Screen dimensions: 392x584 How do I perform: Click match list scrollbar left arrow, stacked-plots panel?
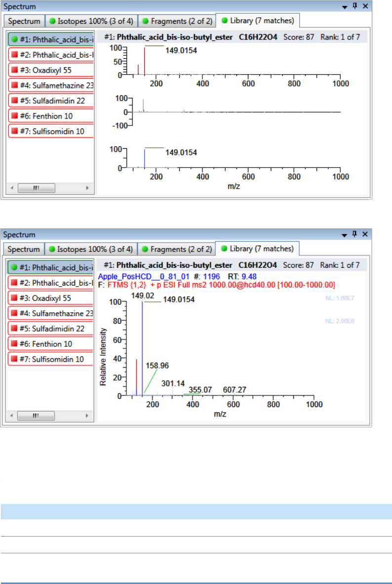point(12,188)
